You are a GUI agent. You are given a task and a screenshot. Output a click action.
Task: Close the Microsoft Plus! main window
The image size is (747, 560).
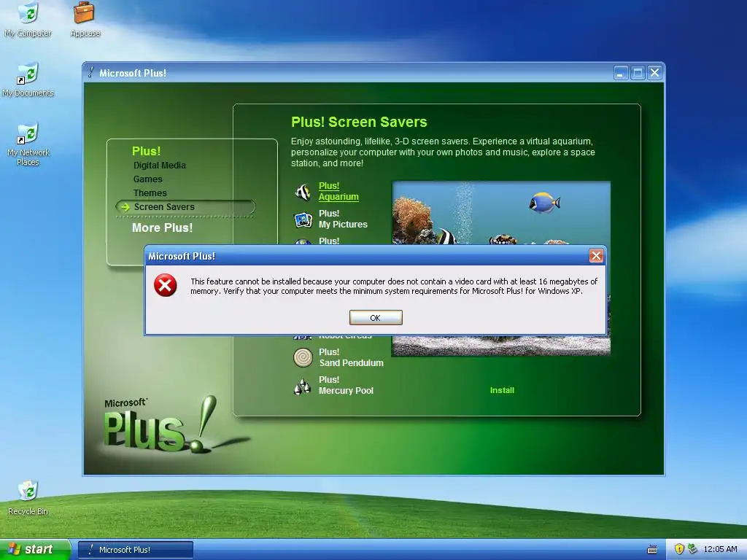(654, 73)
